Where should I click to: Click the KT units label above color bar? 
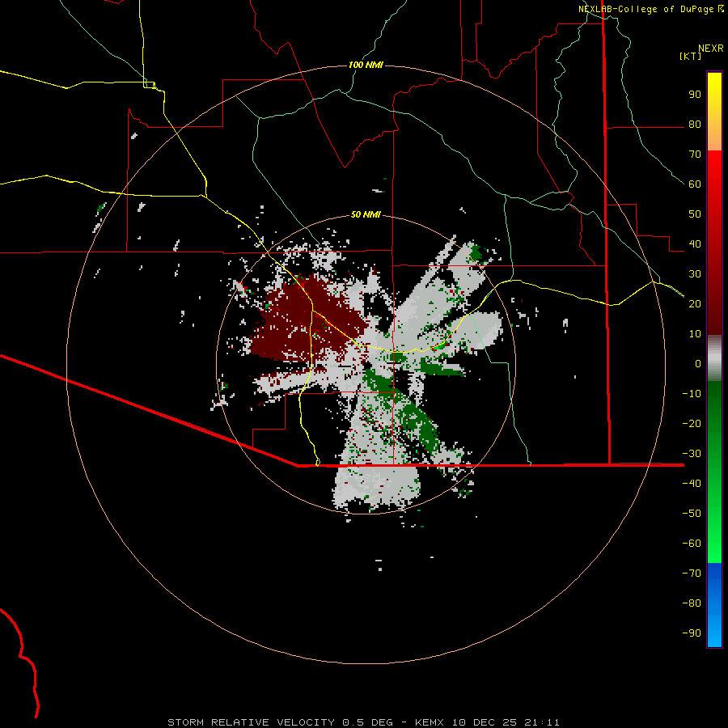tap(691, 56)
